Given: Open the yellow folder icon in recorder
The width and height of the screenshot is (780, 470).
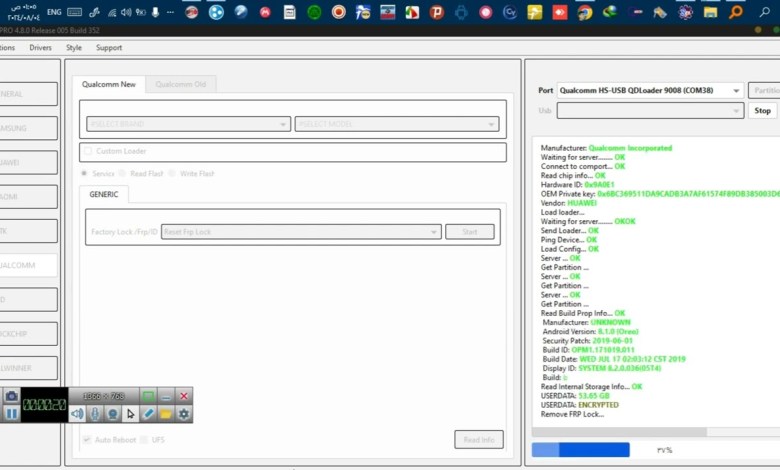Looking at the screenshot, I should [166, 413].
